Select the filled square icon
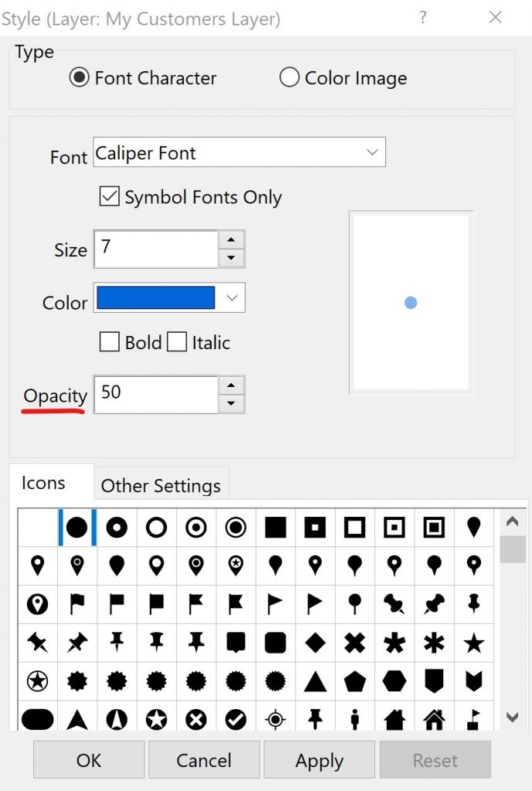Screen dimensions: 532x791 point(275,527)
